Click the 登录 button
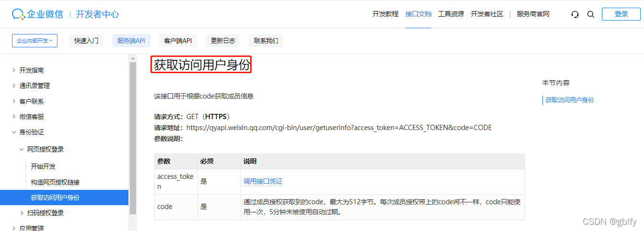644x231 pixels. (621, 14)
